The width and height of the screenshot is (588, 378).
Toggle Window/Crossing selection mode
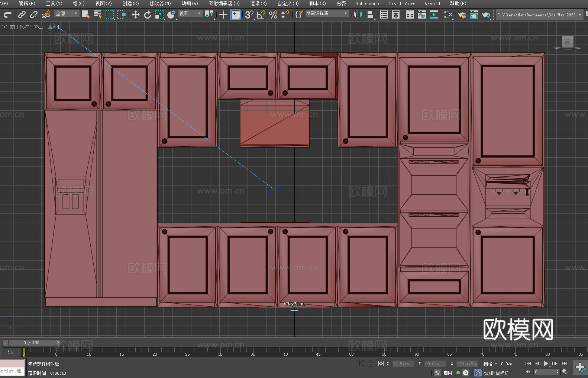pyautogui.click(x=122, y=14)
